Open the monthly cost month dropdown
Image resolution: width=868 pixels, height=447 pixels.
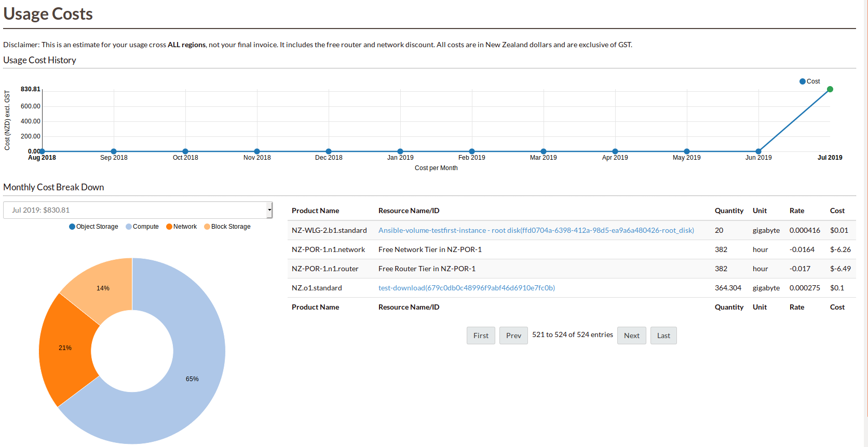coord(138,210)
